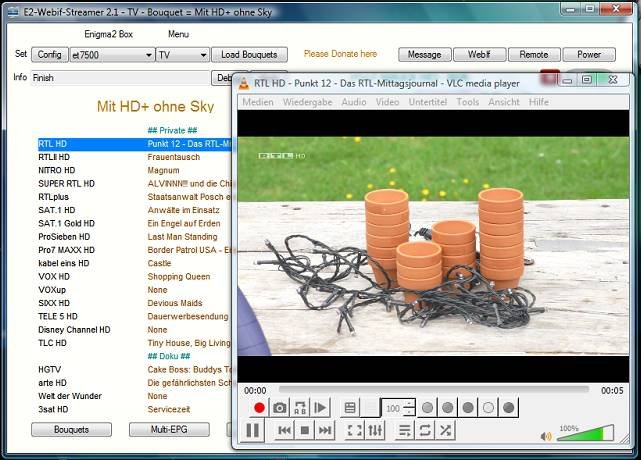
Task: Open the Video menu in VLC
Action: tap(388, 102)
